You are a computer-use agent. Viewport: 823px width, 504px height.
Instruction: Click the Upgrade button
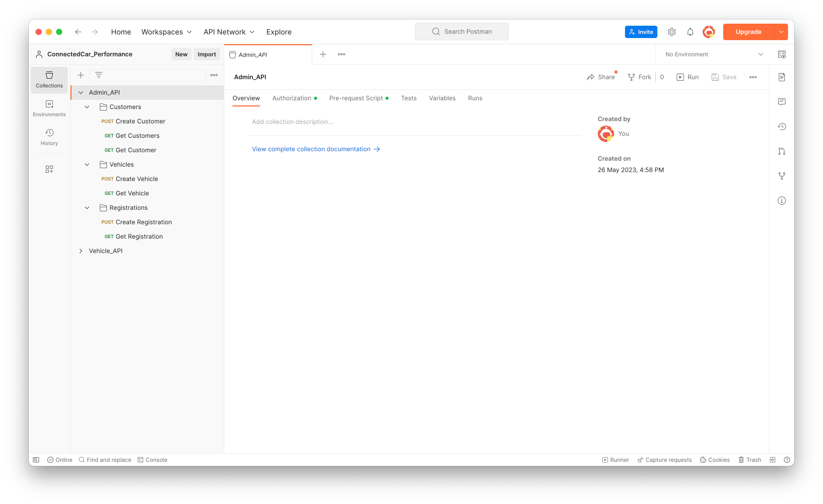[748, 32]
